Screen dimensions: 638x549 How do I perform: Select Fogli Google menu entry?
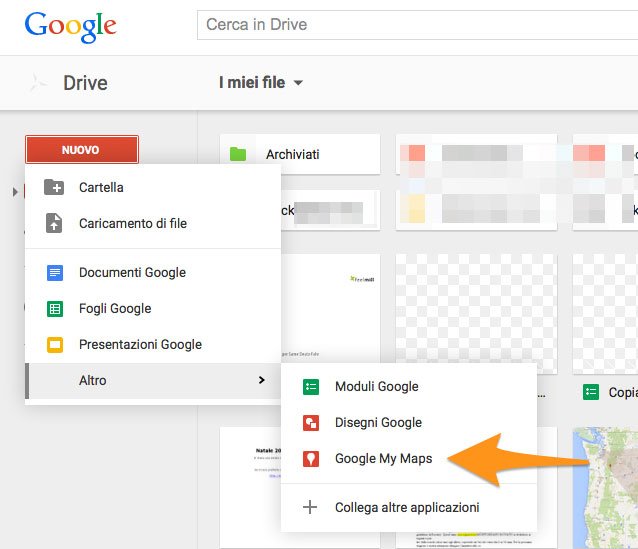[x=153, y=308]
